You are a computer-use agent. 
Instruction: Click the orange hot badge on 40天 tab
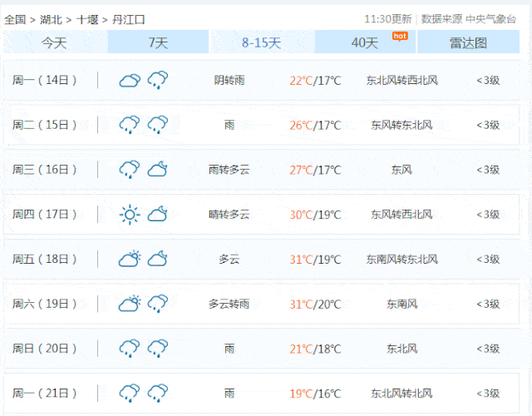[x=399, y=35]
